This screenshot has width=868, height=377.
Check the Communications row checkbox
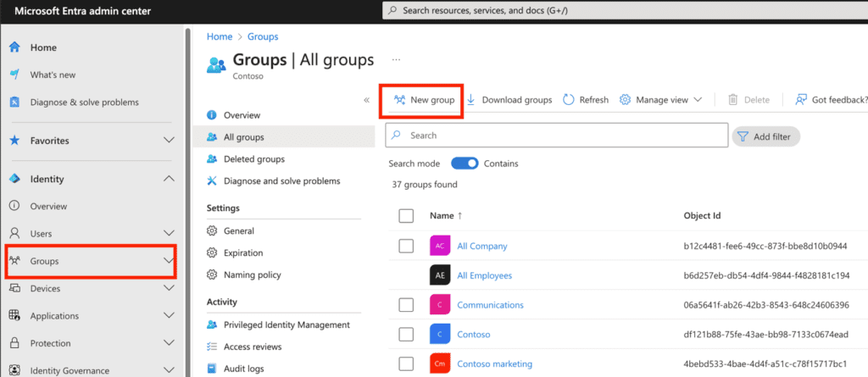tap(406, 305)
